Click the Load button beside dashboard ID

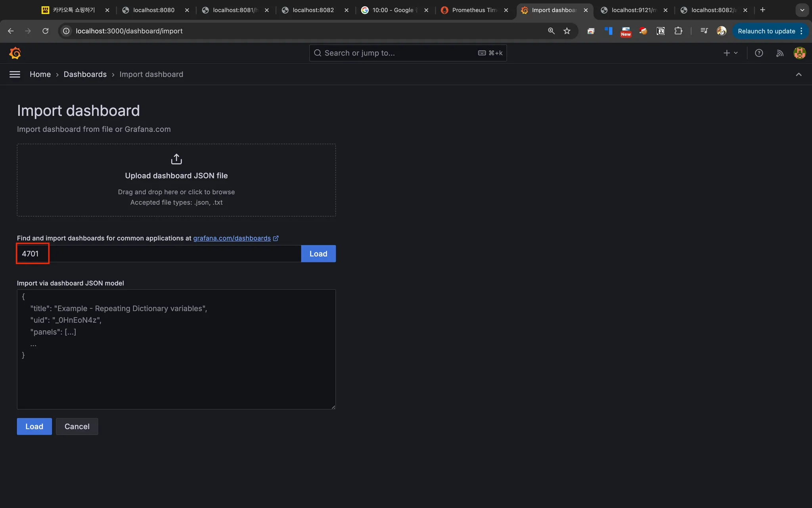tap(318, 254)
